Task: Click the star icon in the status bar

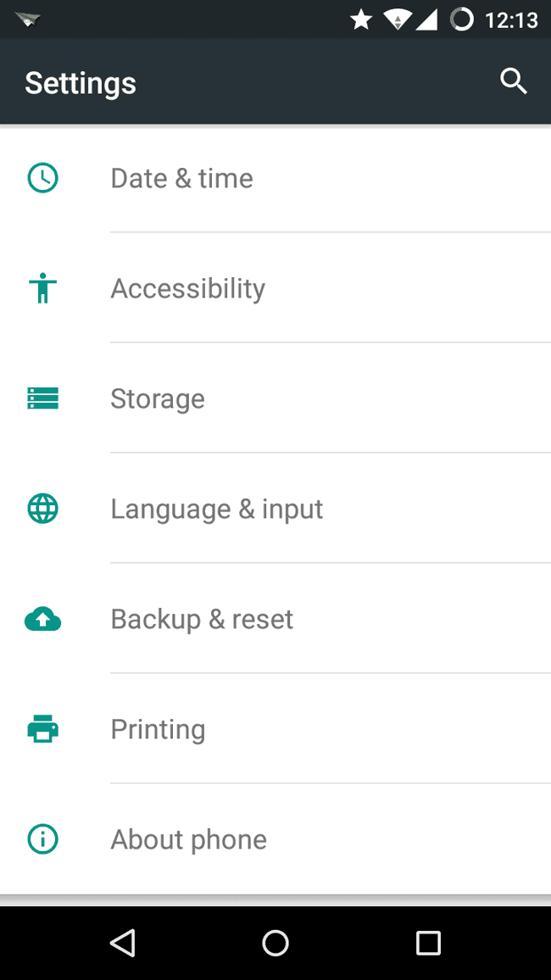Action: [x=361, y=19]
